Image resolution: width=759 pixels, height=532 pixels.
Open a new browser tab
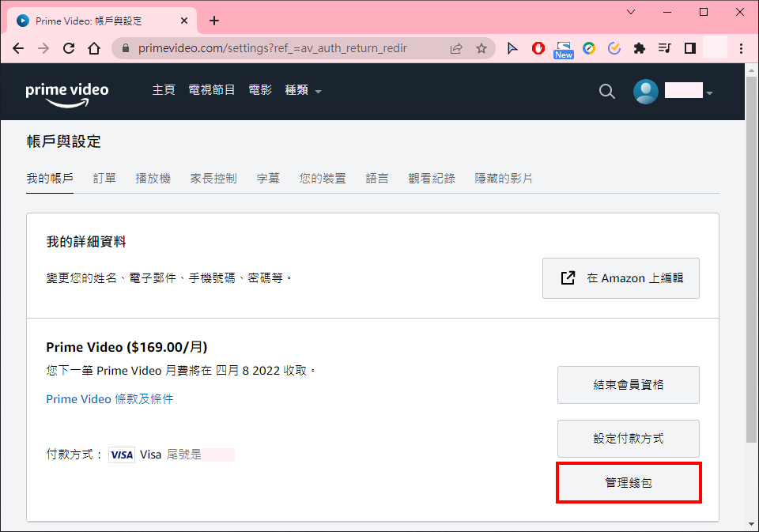[x=214, y=21]
